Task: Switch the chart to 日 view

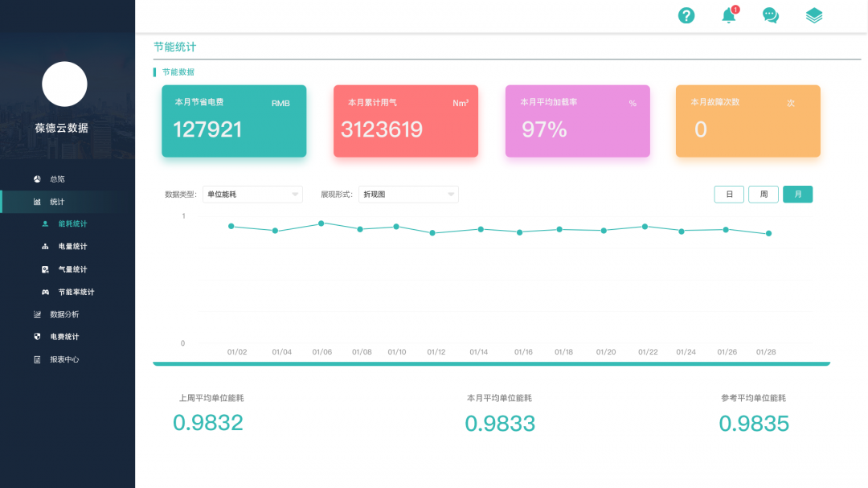Action: [x=729, y=195]
